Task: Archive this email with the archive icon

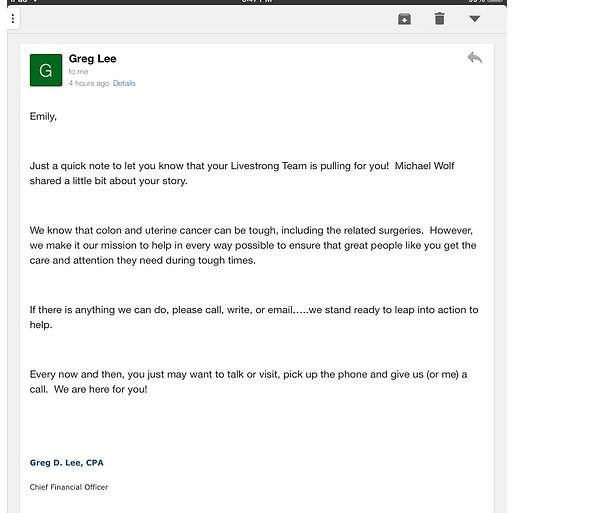Action: click(404, 18)
